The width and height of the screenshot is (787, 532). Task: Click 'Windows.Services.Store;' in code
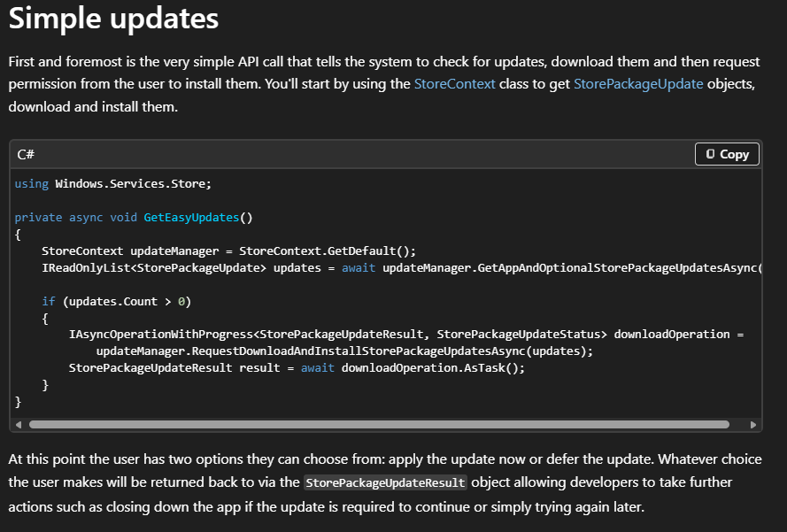[134, 184]
